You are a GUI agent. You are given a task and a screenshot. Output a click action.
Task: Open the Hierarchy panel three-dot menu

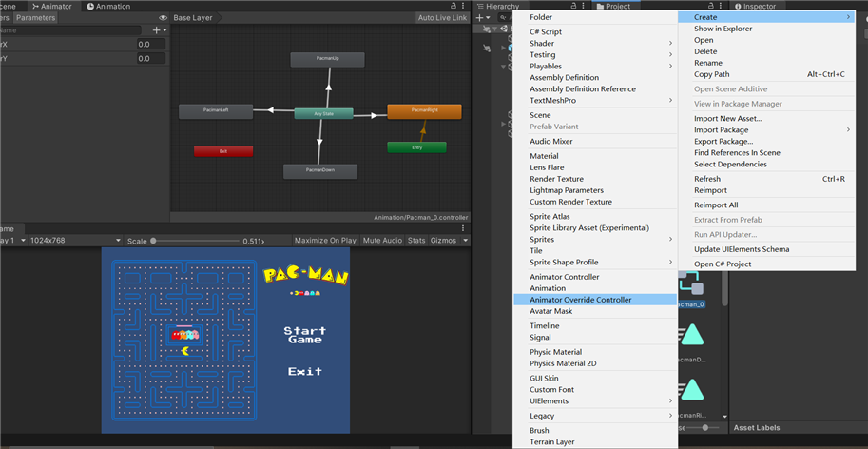pyautogui.click(x=585, y=6)
